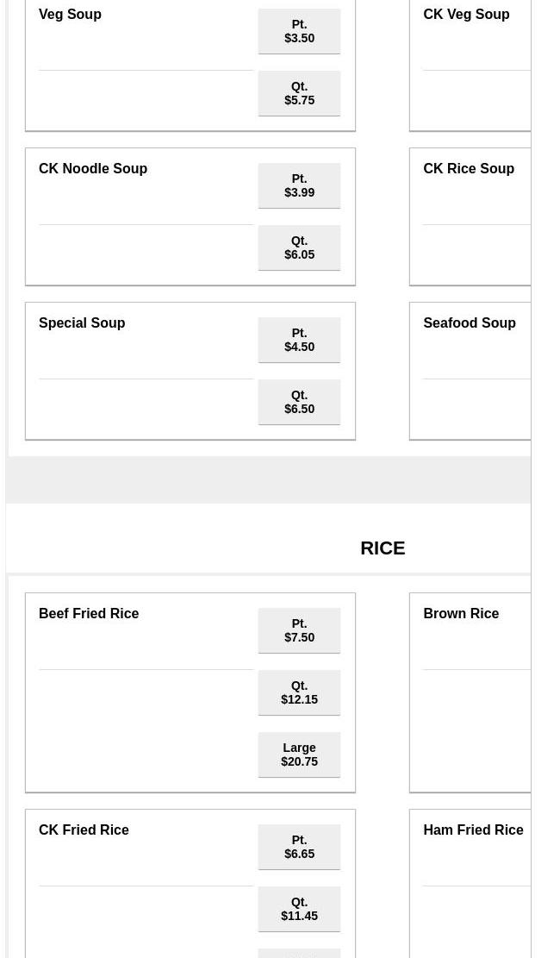Click the Seafood Soup item name

pyautogui.click(x=470, y=323)
